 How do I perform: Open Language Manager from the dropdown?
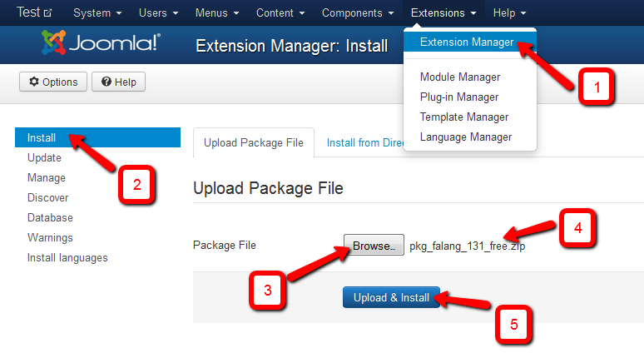(x=466, y=137)
